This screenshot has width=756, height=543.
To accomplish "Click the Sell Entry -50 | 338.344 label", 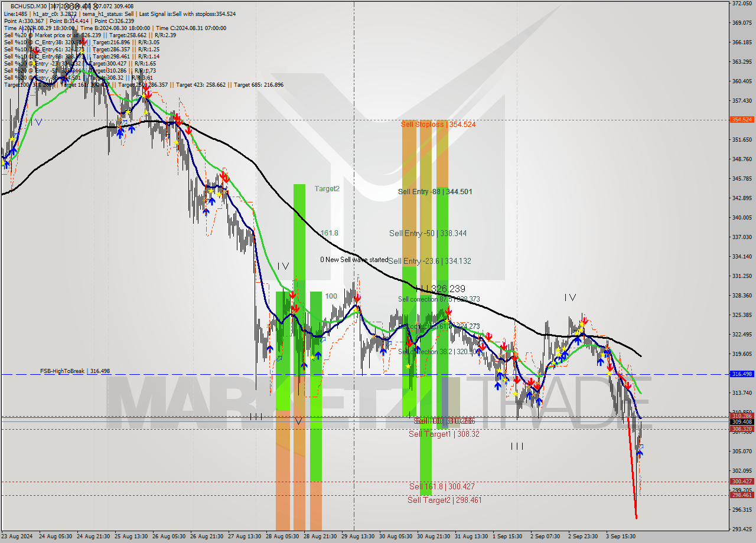I will [428, 233].
